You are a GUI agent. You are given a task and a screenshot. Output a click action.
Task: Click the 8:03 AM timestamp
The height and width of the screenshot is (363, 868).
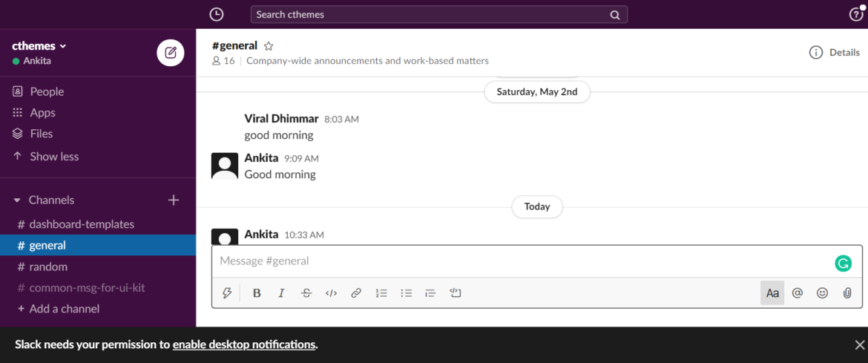point(341,120)
